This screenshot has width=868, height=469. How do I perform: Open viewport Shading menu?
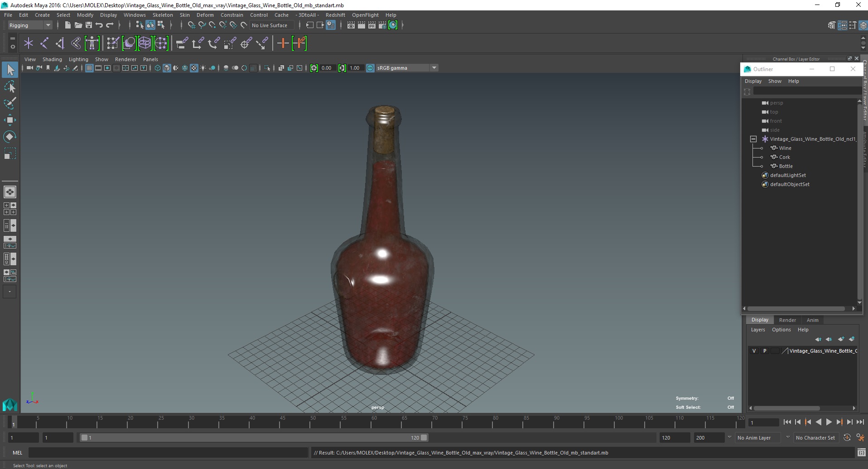click(52, 59)
